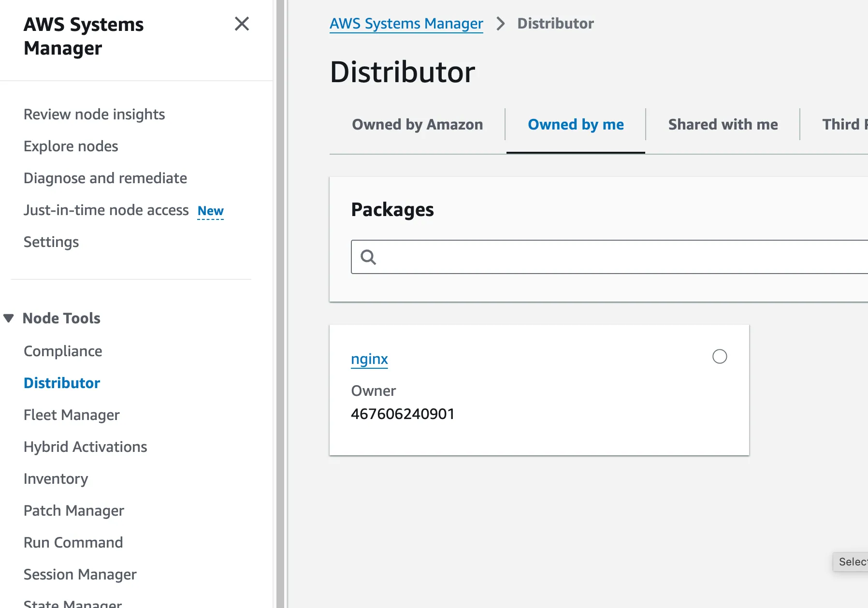Collapse the Node Tools section
Image resolution: width=868 pixels, height=608 pixels.
tap(8, 318)
